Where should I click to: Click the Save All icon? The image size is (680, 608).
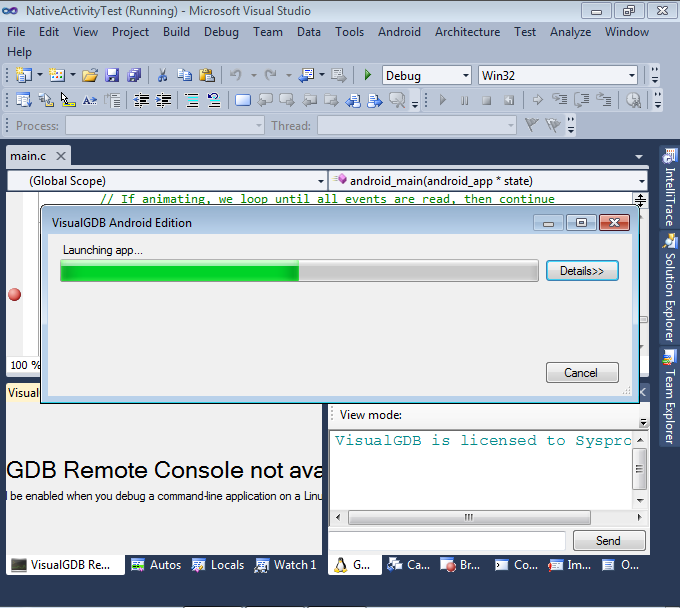click(134, 75)
